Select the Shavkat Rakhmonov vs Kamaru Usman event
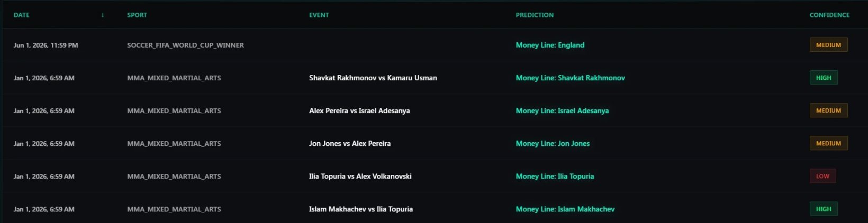 pos(373,78)
